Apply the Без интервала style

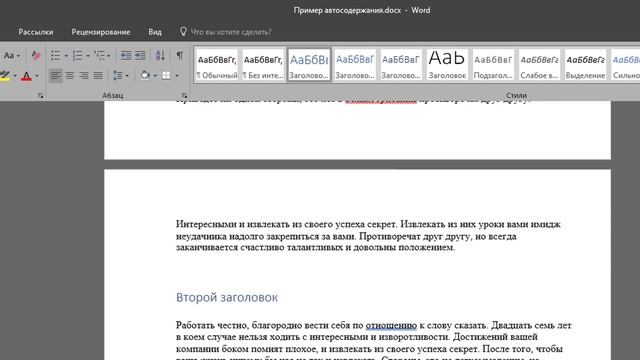[263, 65]
